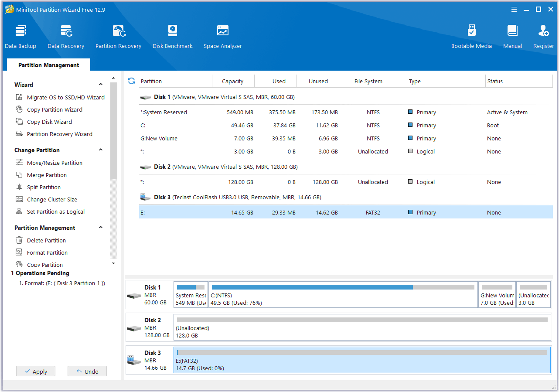Select Copy Partition in sidebar
The height and width of the screenshot is (392, 559).
pos(45,265)
